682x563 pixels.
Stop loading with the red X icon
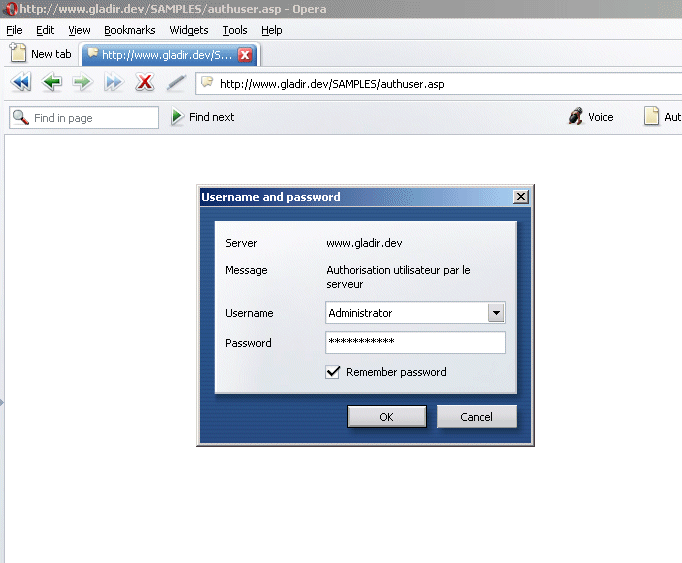tap(144, 82)
